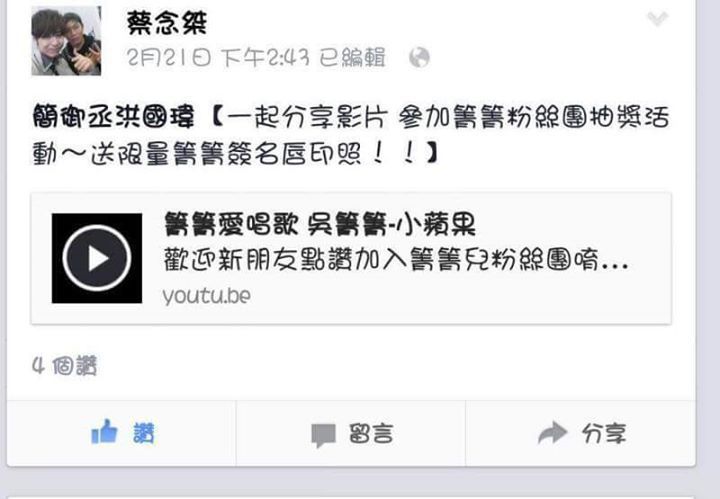
Task: Tap the speech bubble comment icon
Action: pos(323,435)
